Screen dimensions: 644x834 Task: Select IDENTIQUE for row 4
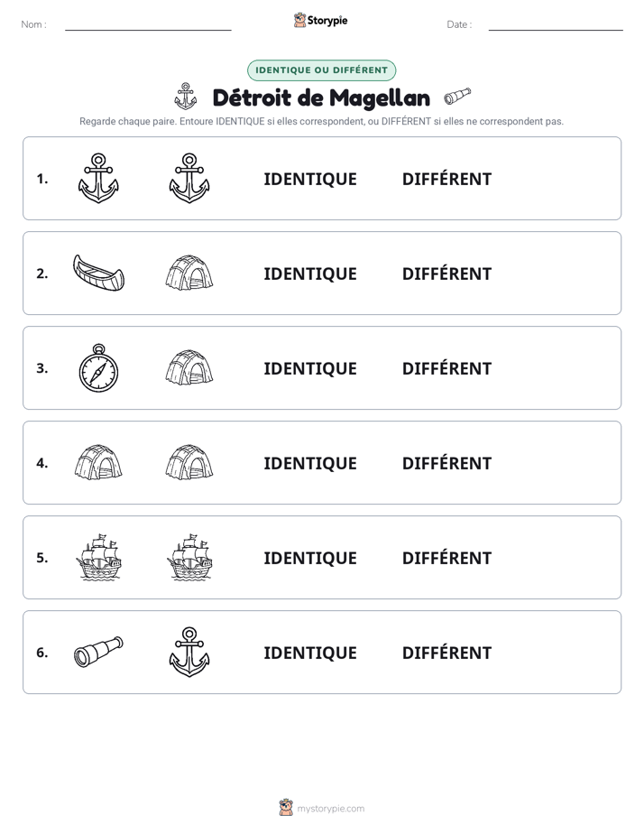coord(310,463)
